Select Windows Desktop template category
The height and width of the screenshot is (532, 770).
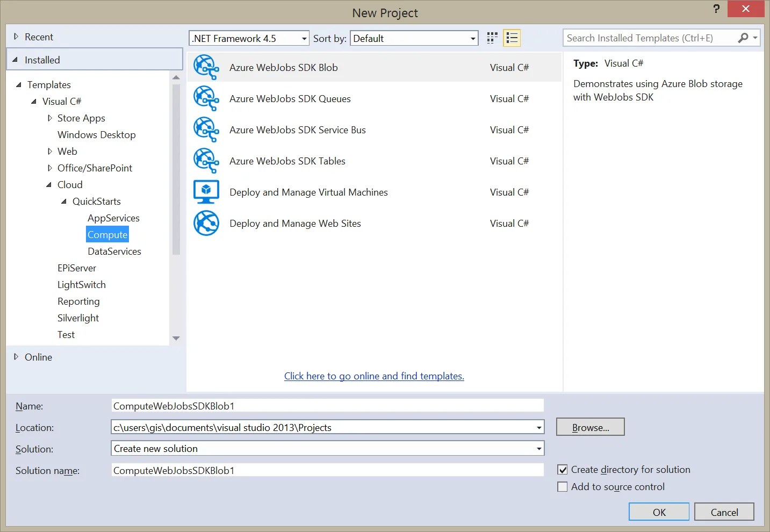click(97, 134)
